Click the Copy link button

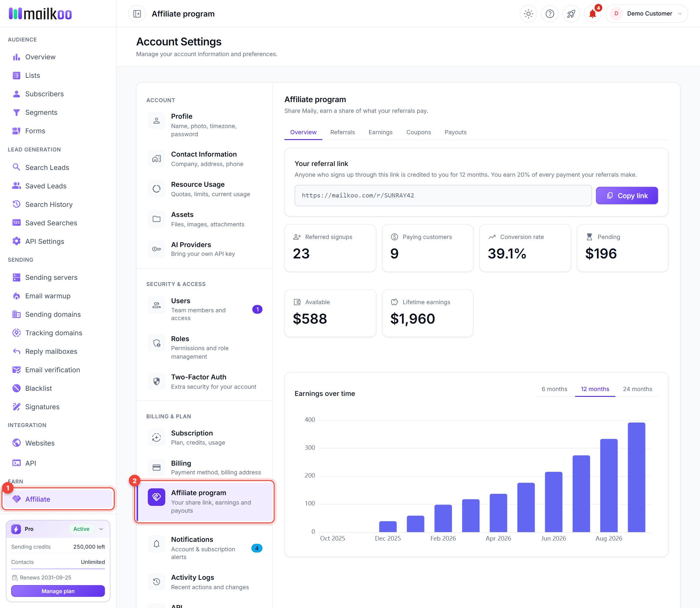pos(627,196)
